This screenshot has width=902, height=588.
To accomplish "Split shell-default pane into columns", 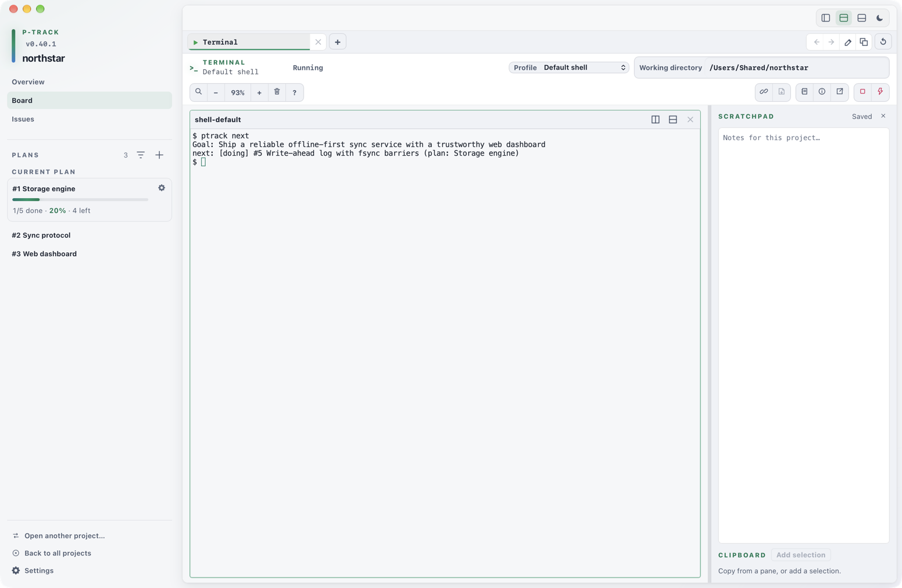I will point(656,120).
